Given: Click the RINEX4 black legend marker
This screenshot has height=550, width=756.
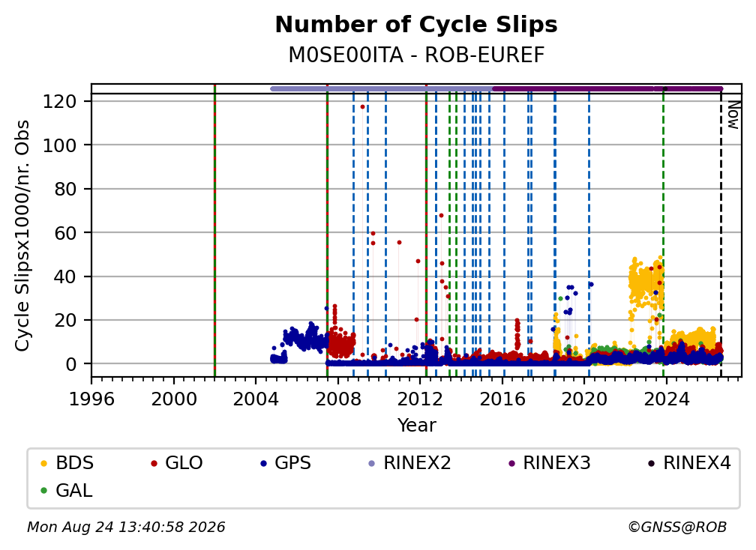Looking at the screenshot, I should click(x=651, y=463).
